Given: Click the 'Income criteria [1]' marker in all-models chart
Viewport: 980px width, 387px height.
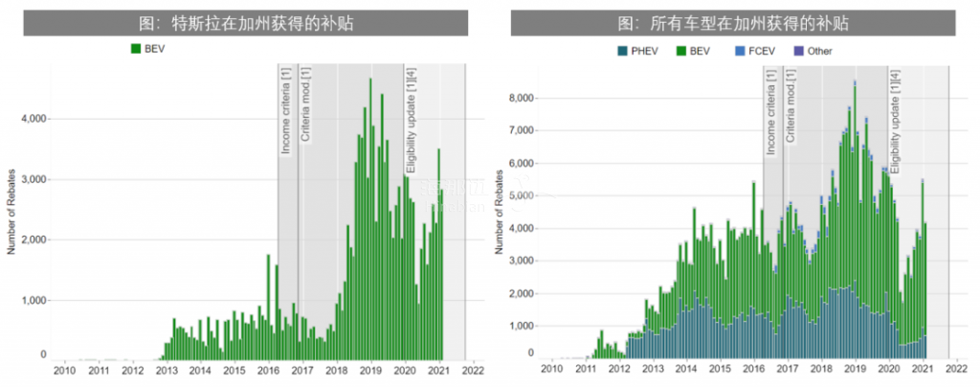Looking at the screenshot, I should click(771, 111).
